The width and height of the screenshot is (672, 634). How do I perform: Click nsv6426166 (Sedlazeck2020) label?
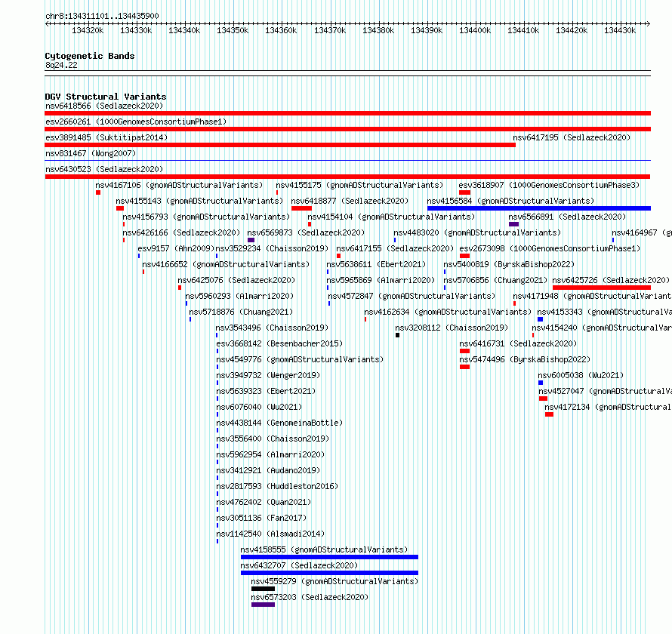click(181, 232)
